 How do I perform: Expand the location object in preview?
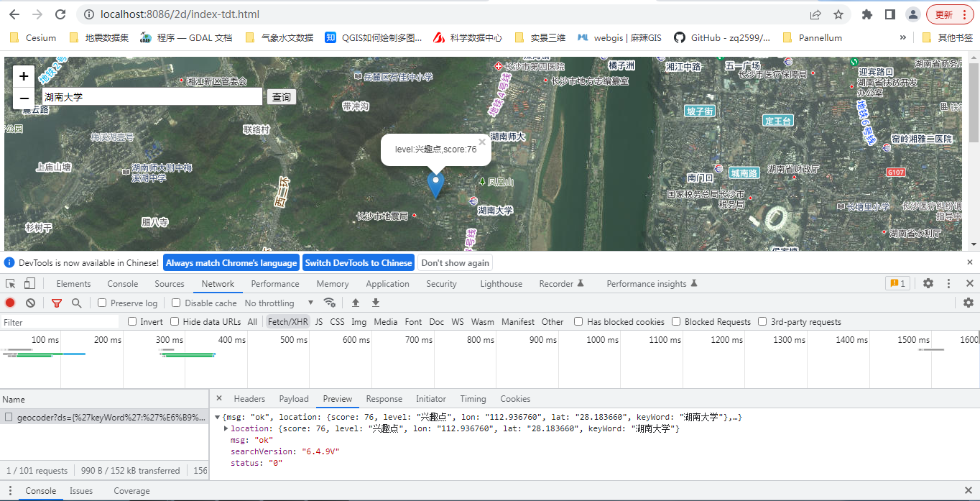pos(226,428)
